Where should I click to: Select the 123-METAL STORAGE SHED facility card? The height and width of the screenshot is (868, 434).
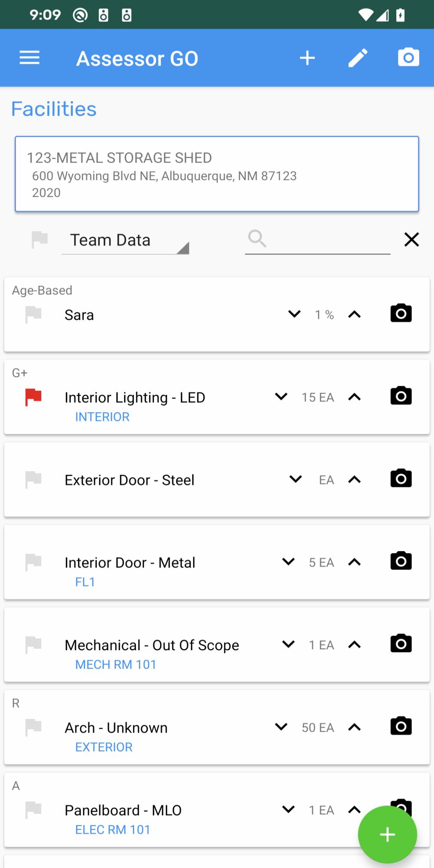pyautogui.click(x=217, y=174)
